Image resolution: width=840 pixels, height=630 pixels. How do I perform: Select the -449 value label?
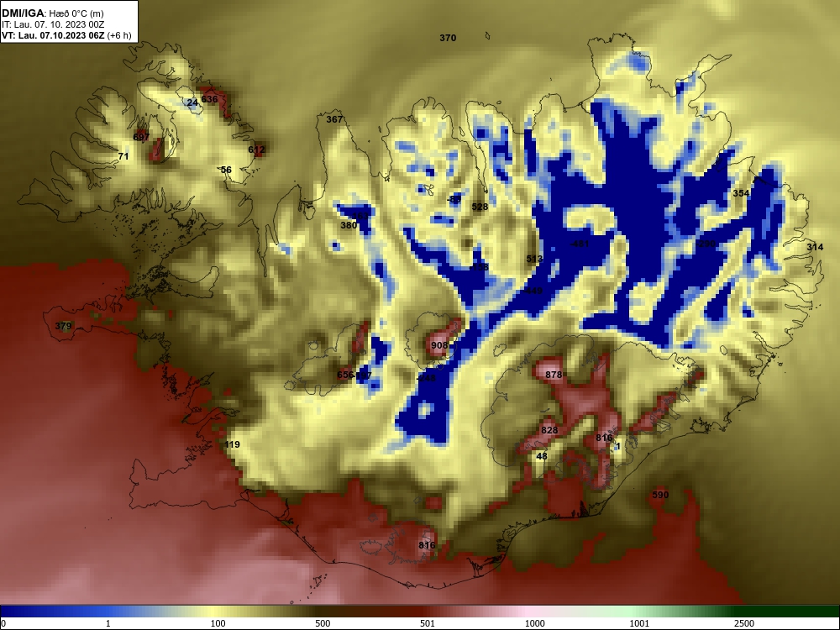click(533, 291)
